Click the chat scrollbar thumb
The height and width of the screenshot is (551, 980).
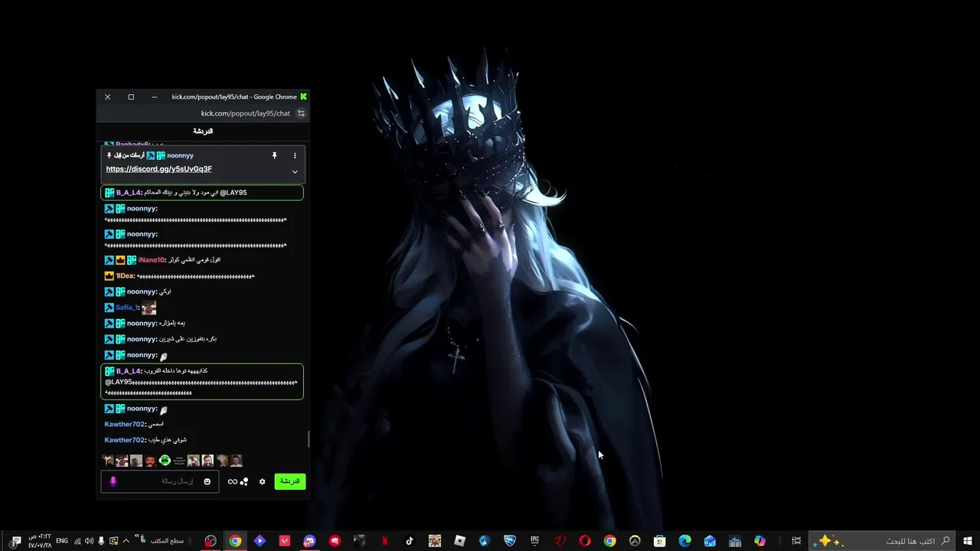point(309,439)
